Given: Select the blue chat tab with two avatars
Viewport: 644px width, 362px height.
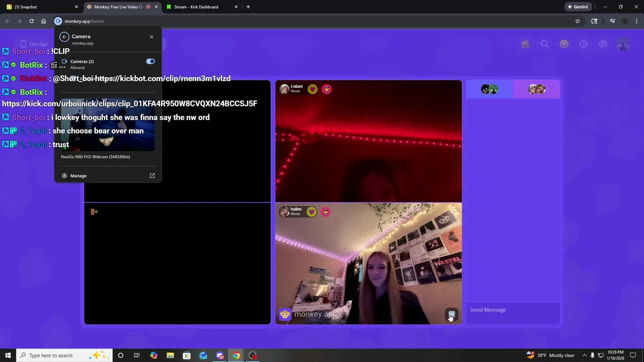Looking at the screenshot, I should (489, 89).
